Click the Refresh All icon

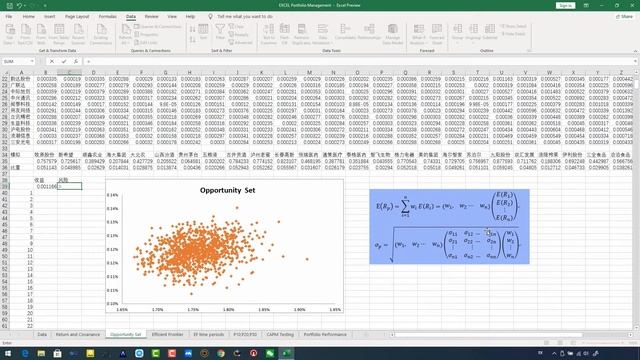coord(125,34)
